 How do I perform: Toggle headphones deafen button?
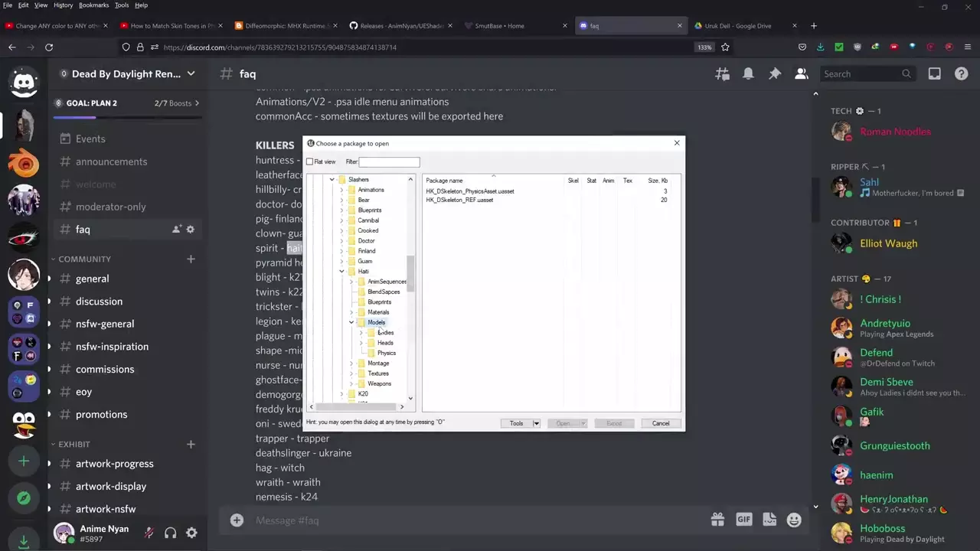[x=170, y=533]
